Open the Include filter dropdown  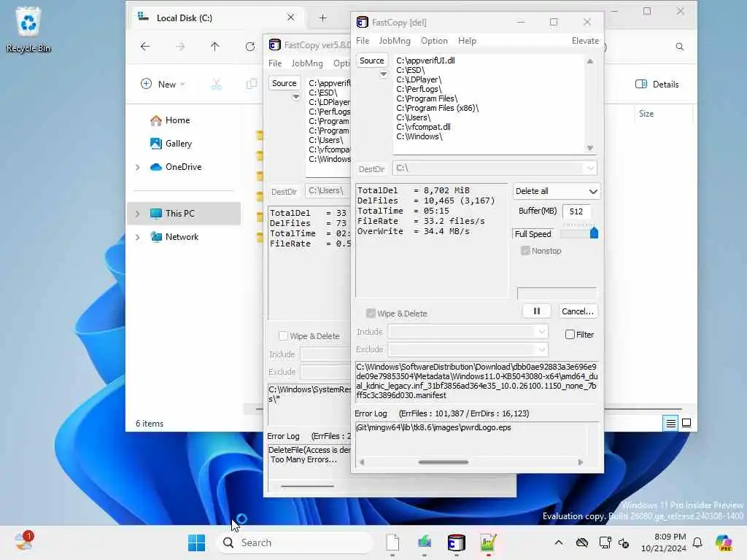(x=542, y=332)
